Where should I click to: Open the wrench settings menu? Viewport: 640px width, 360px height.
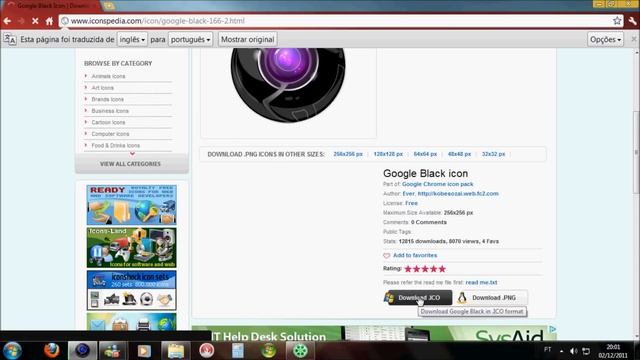point(633,21)
